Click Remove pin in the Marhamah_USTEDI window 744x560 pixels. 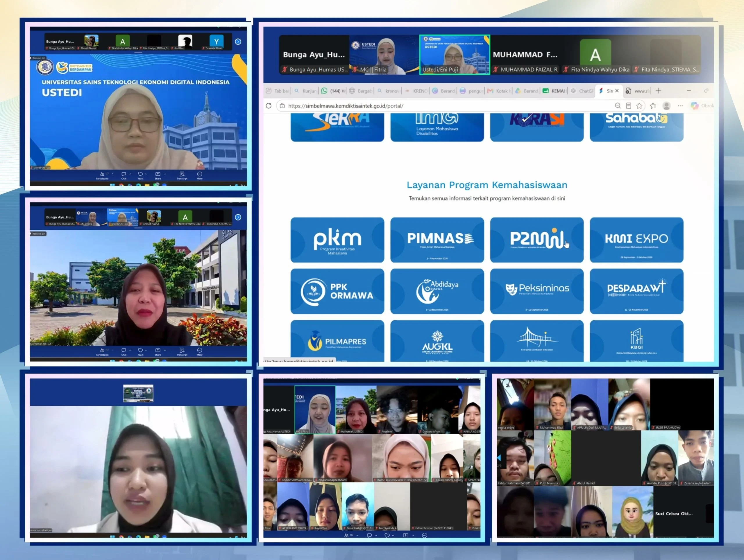(38, 234)
